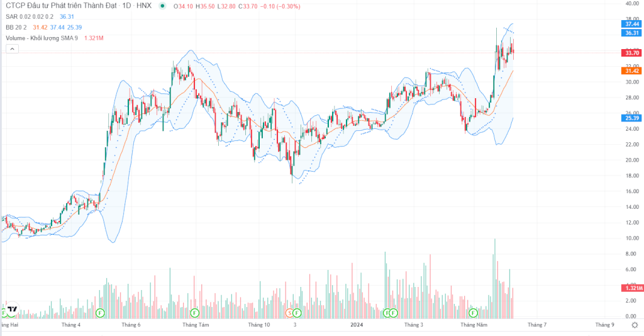
Task: Click the earnings marker near Tháng Năm
Action: pyautogui.click(x=473, y=312)
